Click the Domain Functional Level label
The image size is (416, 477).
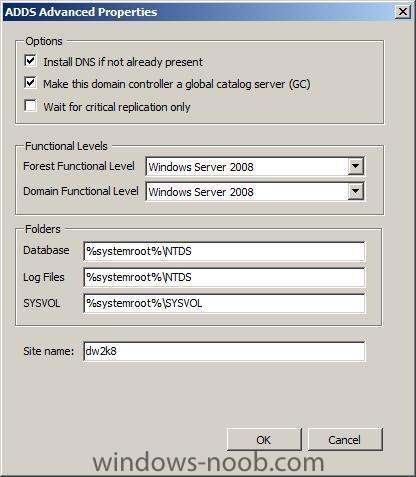point(81,191)
